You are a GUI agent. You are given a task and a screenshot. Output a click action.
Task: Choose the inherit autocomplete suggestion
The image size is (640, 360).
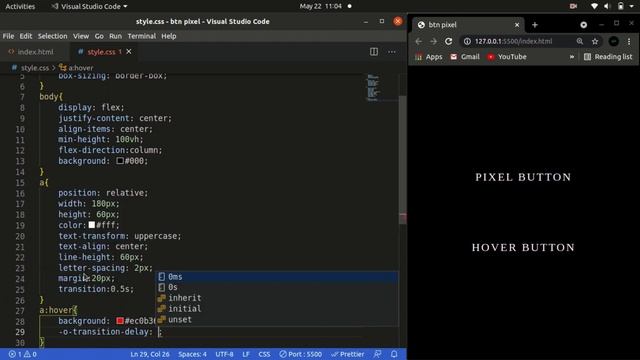[277, 298]
